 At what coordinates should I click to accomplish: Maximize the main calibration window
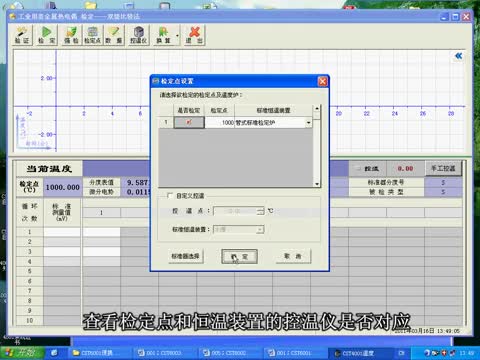click(455, 17)
